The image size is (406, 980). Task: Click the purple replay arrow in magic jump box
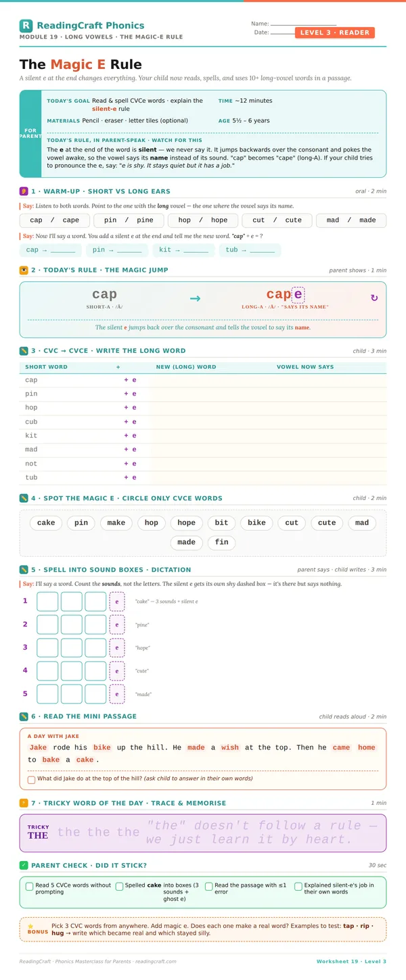[x=374, y=298]
